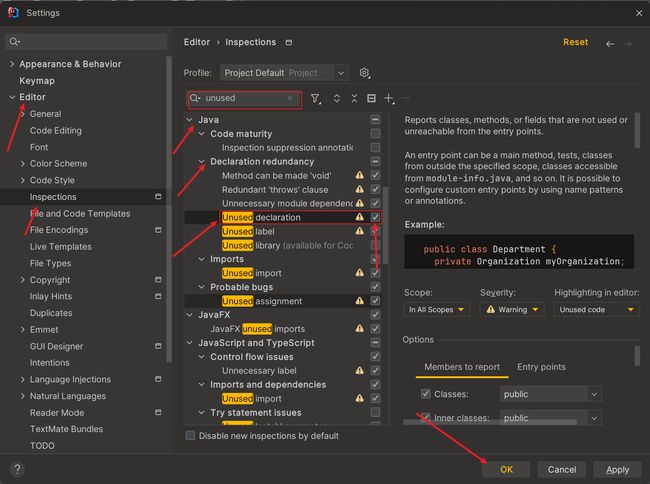Open the Keymap settings page
The height and width of the screenshot is (484, 650).
(x=37, y=81)
